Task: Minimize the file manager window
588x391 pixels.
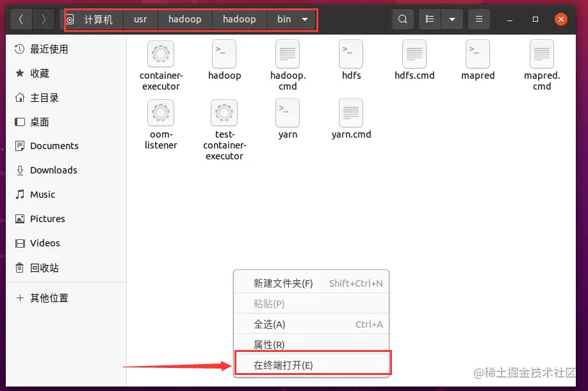Action: coord(510,19)
